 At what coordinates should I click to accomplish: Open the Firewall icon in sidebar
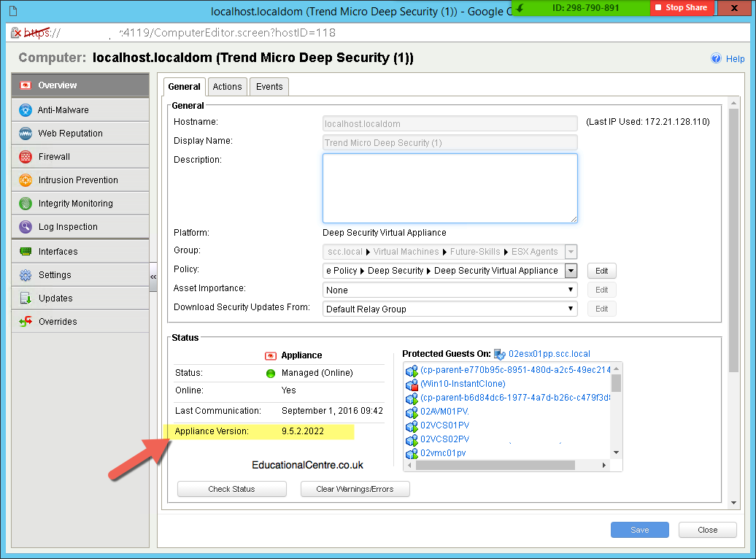coord(26,157)
